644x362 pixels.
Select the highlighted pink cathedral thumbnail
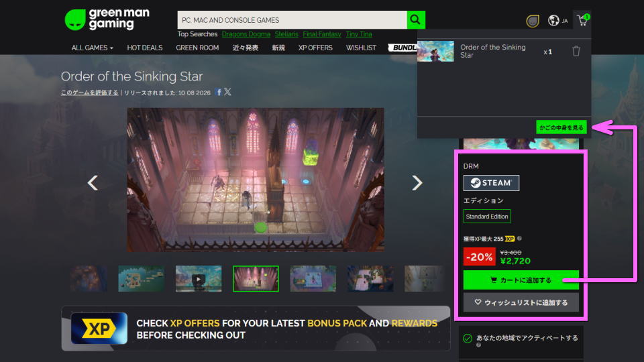256,279
